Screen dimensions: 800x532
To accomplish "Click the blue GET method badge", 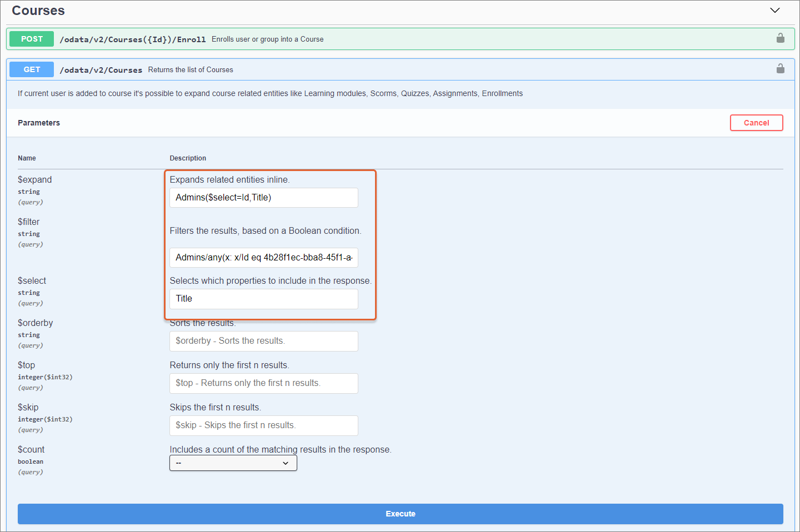I will 32,69.
